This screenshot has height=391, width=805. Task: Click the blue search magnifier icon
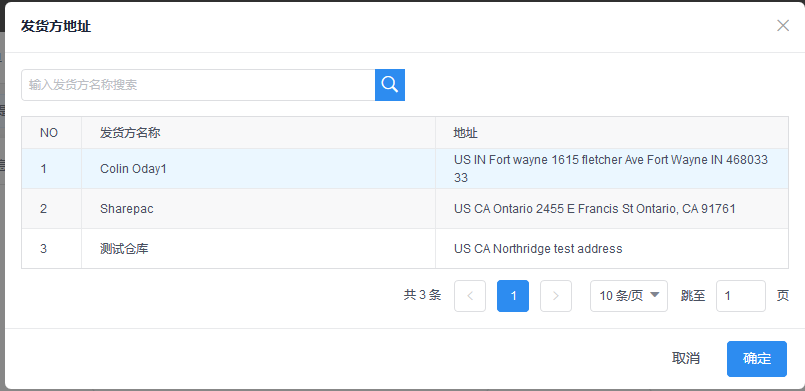[x=390, y=85]
